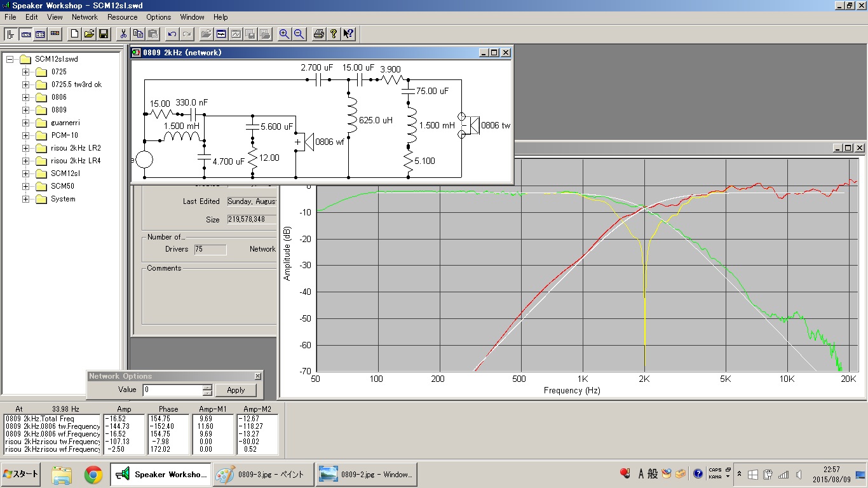Viewport: 868px width, 488px height.
Task: Collapse the SCM12sl.swd root node
Action: pos(10,59)
